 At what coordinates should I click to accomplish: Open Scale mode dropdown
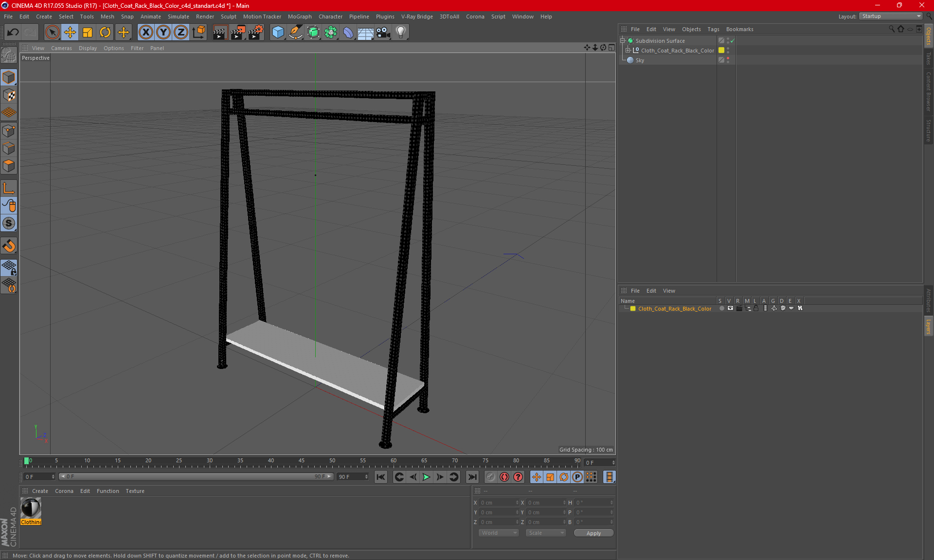click(x=546, y=533)
